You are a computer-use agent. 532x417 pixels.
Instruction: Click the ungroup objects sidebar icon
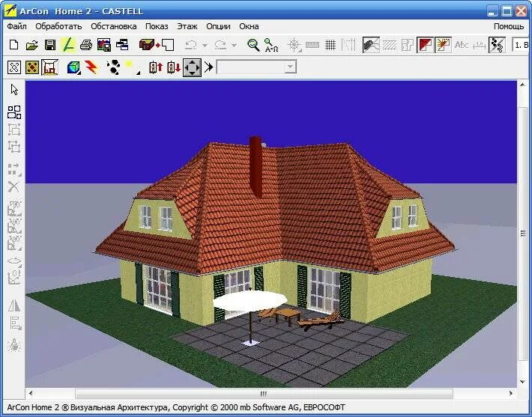tap(14, 147)
